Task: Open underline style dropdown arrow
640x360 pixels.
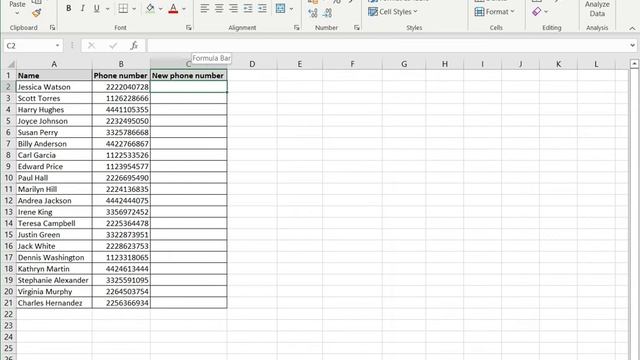Action: [x=107, y=9]
